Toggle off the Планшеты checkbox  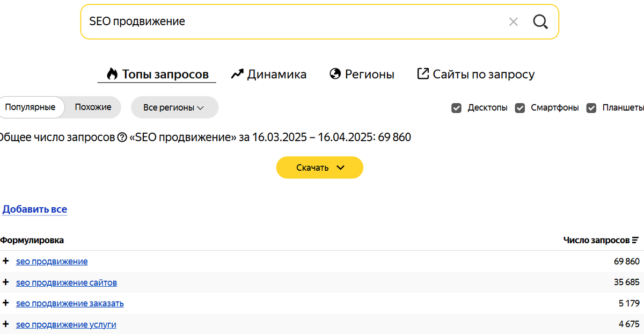pos(591,108)
